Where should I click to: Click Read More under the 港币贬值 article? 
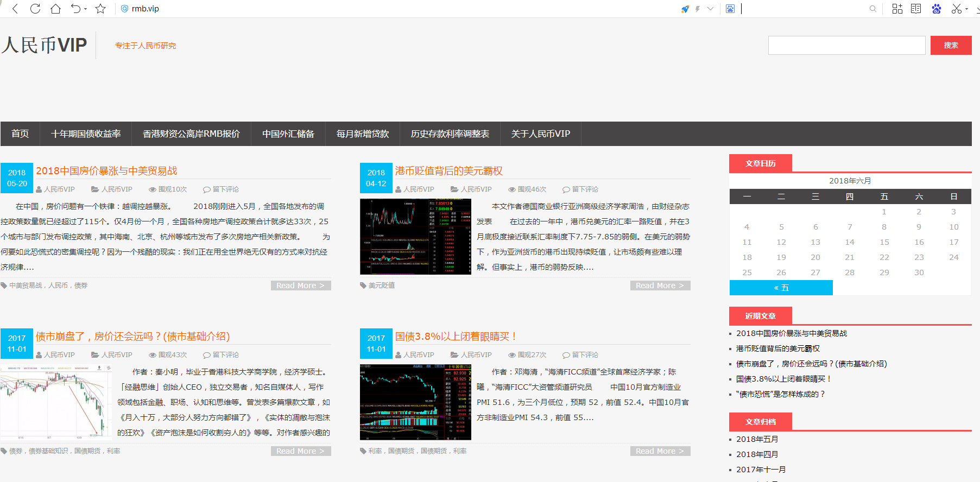click(x=660, y=286)
